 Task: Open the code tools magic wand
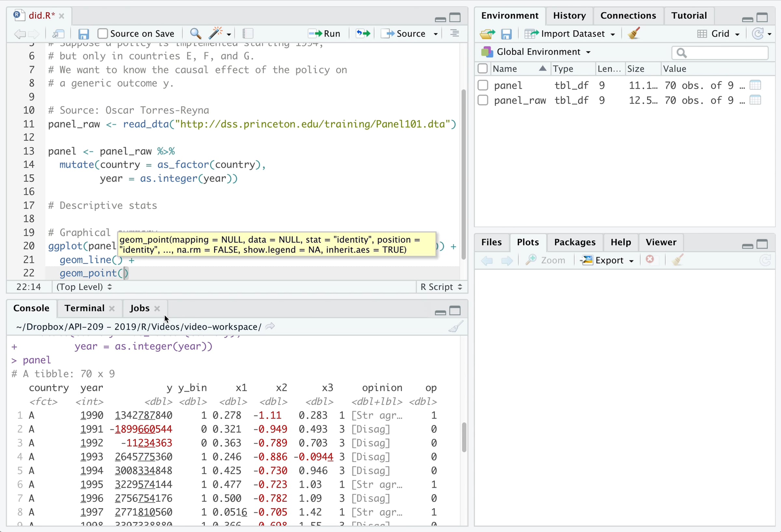pyautogui.click(x=216, y=33)
